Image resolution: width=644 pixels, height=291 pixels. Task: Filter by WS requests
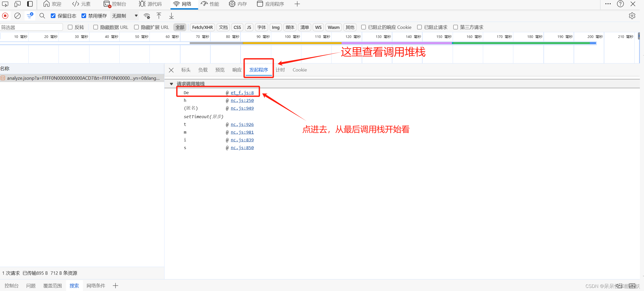[318, 27]
